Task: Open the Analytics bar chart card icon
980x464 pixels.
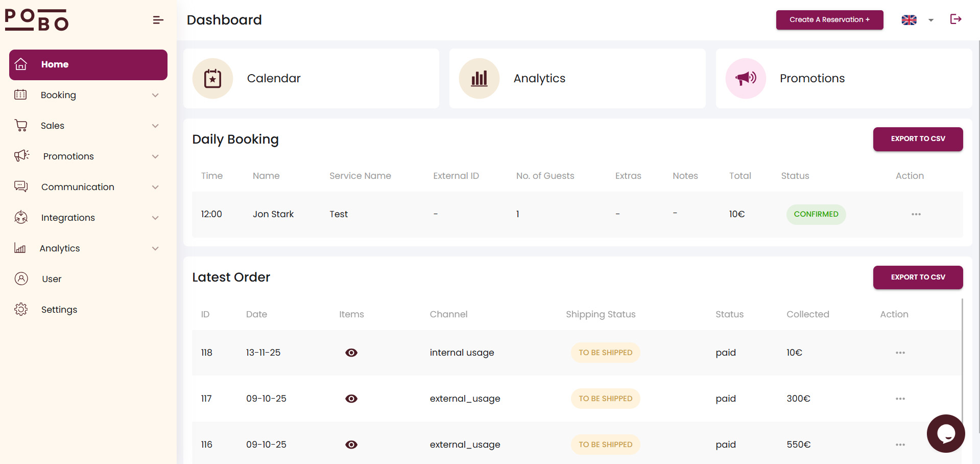Action: tap(479, 79)
